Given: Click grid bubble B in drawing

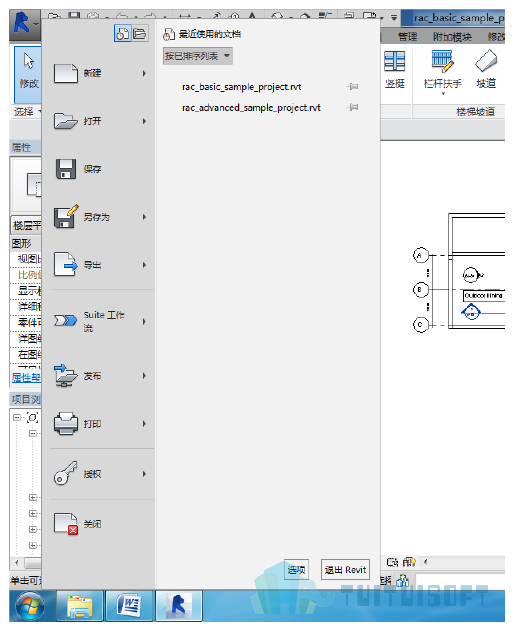Looking at the screenshot, I should pos(420,289).
